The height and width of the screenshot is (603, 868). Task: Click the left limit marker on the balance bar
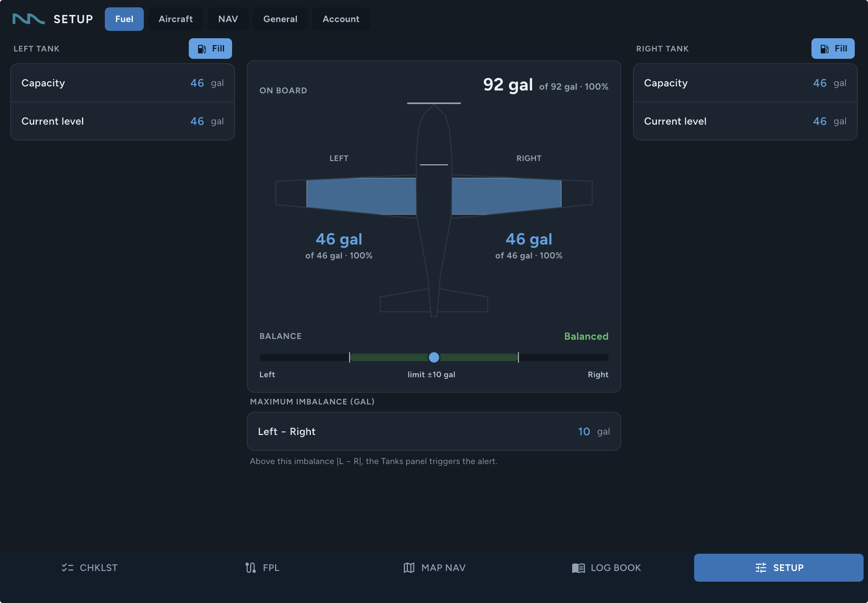349,357
